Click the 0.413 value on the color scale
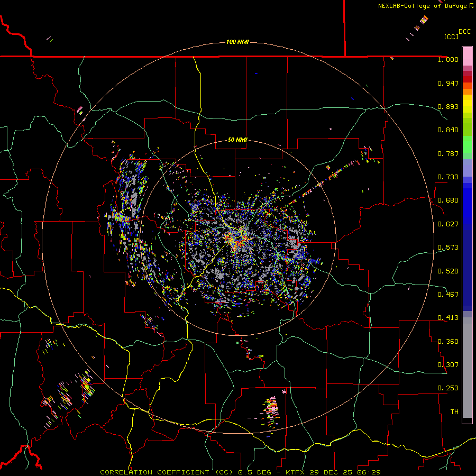The width and height of the screenshot is (476, 476). (x=448, y=318)
